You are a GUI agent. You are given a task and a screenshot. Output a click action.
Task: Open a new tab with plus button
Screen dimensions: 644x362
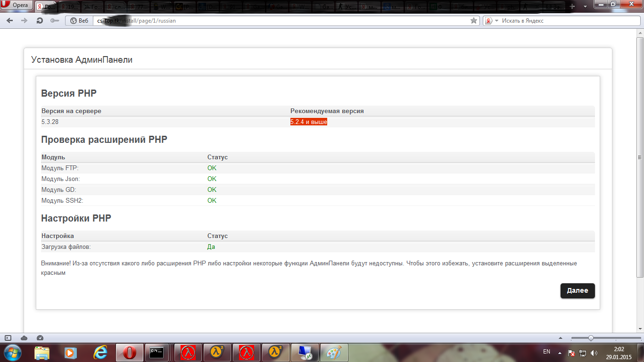(572, 7)
